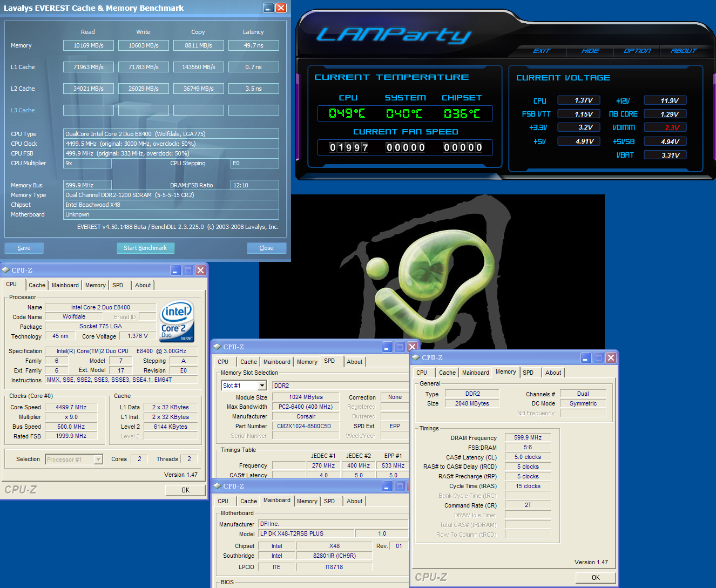
Task: Open ABOUT in the LANParty monitor
Action: 684,51
